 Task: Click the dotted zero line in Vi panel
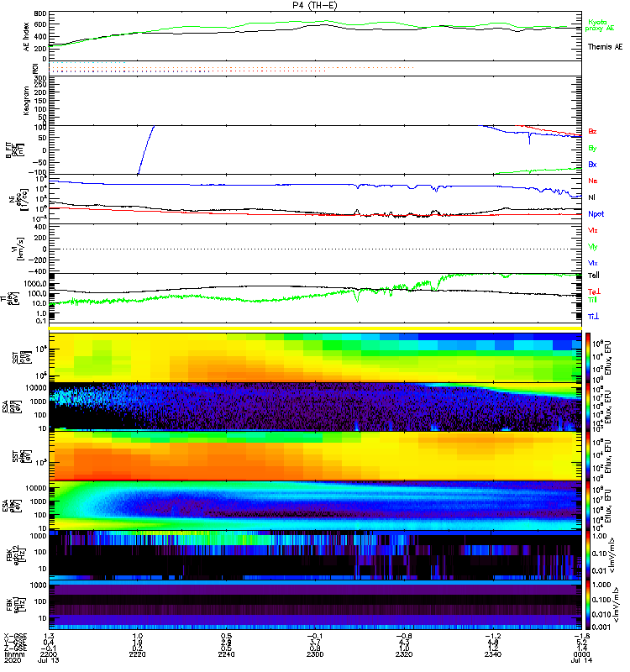coord(315,249)
